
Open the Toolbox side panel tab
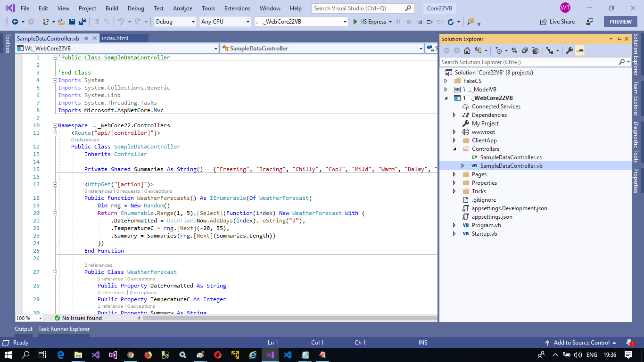click(x=7, y=43)
